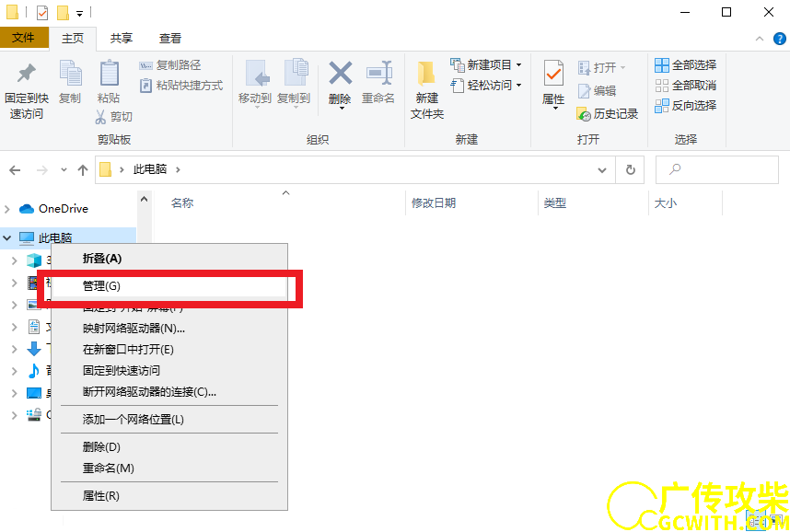790x532 pixels.
Task: Choose Collapse (折叠) in context menu
Action: 169,259
